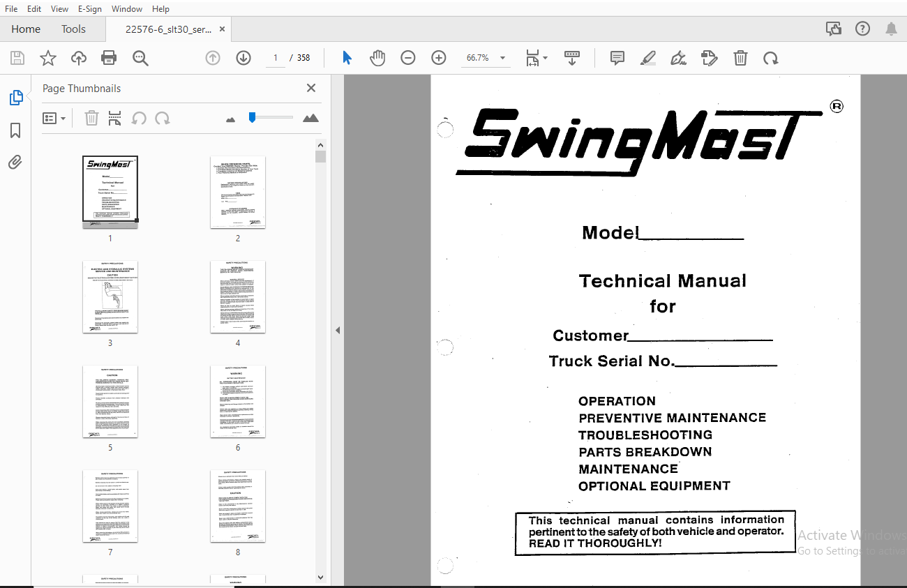Click the page number input field
Screen dimensions: 907x588
click(x=276, y=58)
